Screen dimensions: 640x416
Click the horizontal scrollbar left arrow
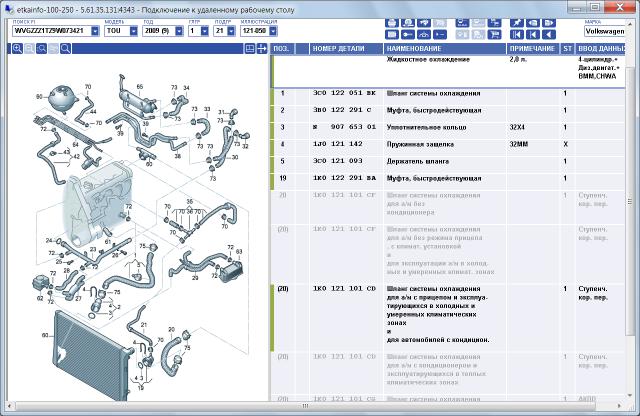[10, 406]
